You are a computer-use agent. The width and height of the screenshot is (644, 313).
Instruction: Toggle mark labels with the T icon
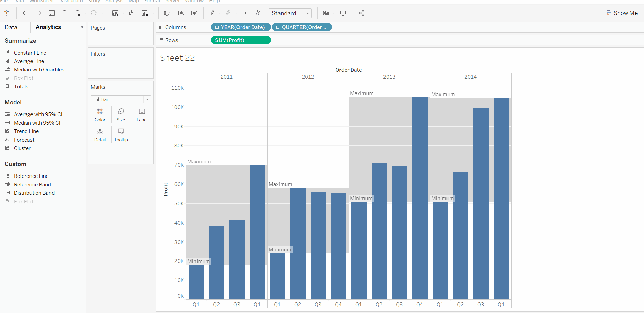click(246, 13)
